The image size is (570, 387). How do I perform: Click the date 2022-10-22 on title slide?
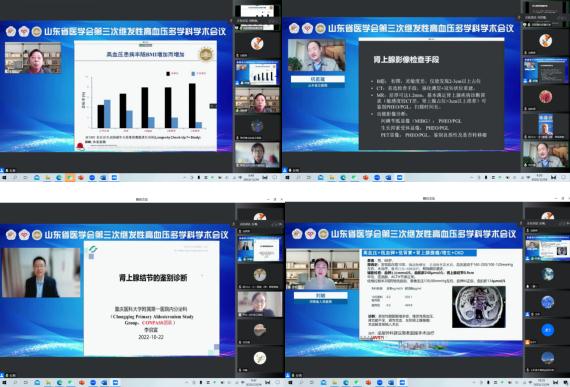click(x=151, y=337)
